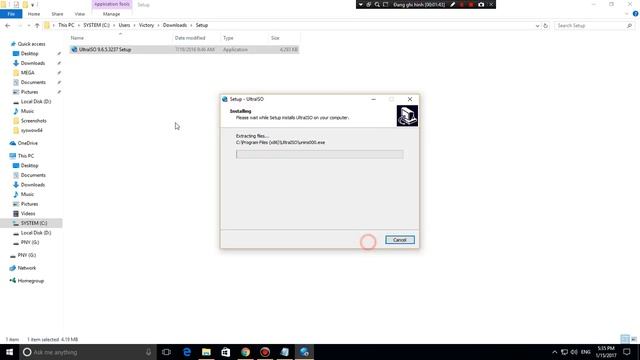This screenshot has width=640, height=360.
Task: Open Windows Store from the taskbar
Action: pyautogui.click(x=226, y=352)
